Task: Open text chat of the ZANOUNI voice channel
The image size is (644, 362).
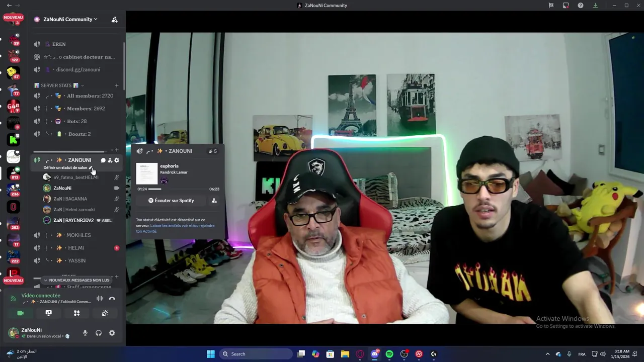Action: [103, 160]
